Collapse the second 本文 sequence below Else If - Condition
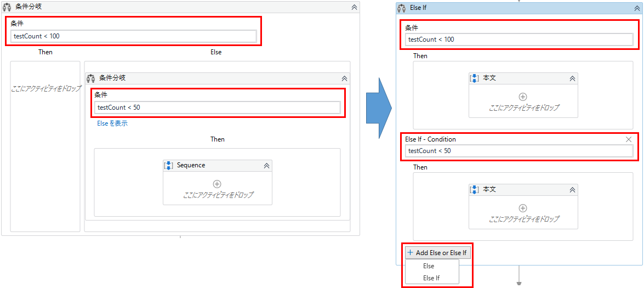The image size is (644, 288). tap(572, 190)
